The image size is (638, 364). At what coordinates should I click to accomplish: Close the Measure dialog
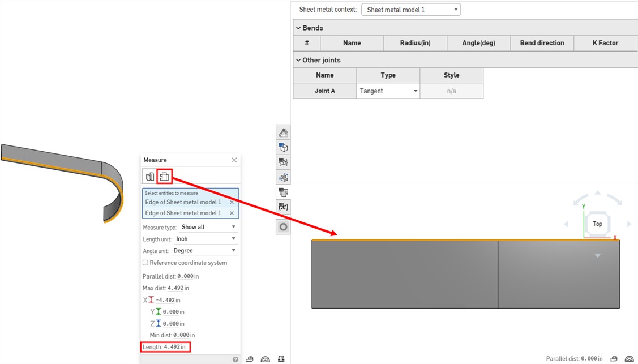click(x=234, y=160)
